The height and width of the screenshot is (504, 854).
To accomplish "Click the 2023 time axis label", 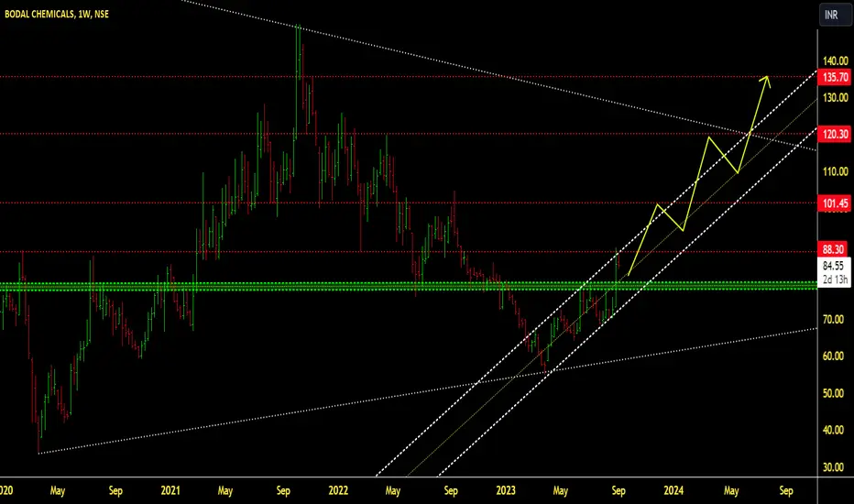I will coord(506,490).
